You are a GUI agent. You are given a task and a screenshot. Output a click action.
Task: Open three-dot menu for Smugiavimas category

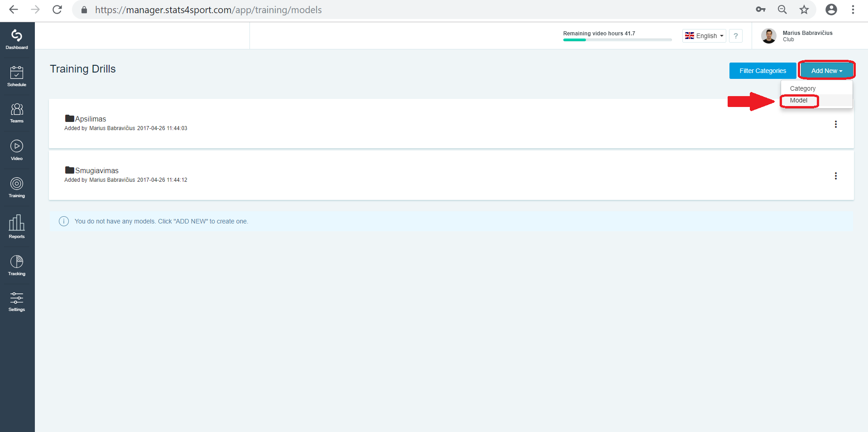(836, 176)
